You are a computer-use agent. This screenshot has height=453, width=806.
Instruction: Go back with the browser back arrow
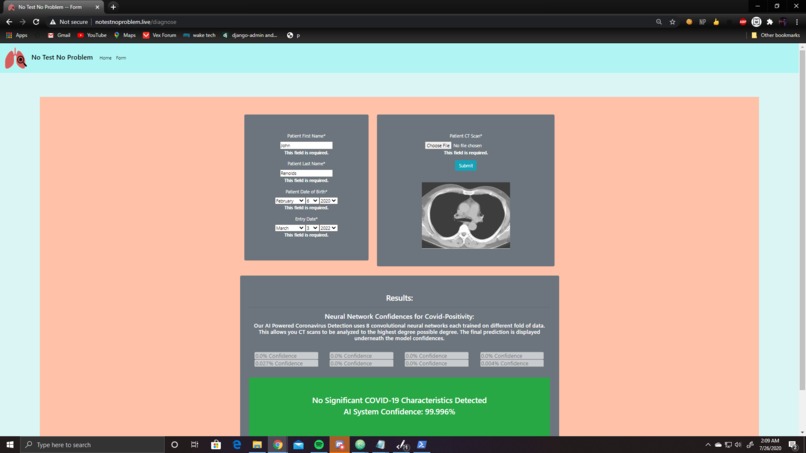point(9,22)
